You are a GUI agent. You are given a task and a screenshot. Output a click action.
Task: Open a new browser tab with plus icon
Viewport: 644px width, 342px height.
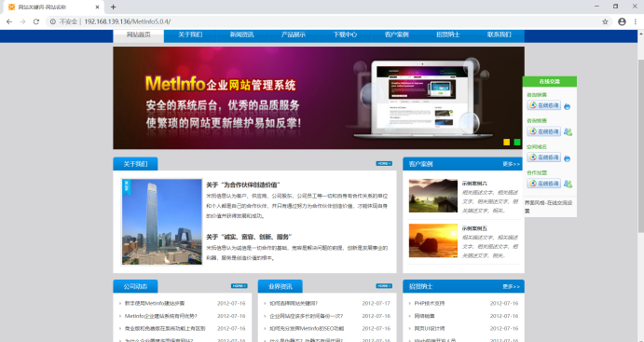(113, 7)
